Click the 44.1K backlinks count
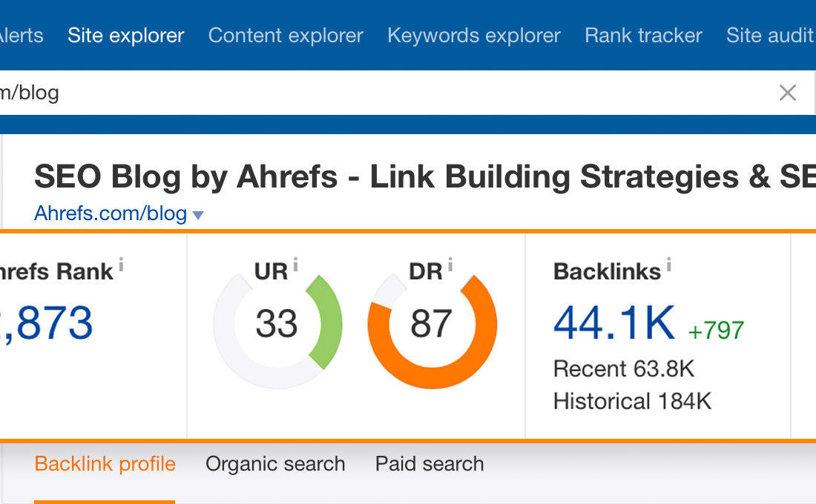Viewport: 816px width, 504px height. 614,323
